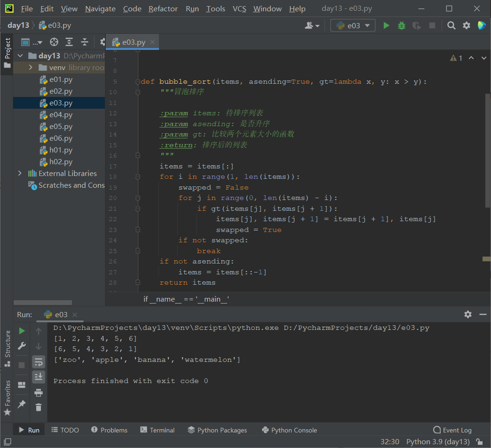The height and width of the screenshot is (448, 491).
Task: Select the e03.py editor tab
Action: point(132,42)
